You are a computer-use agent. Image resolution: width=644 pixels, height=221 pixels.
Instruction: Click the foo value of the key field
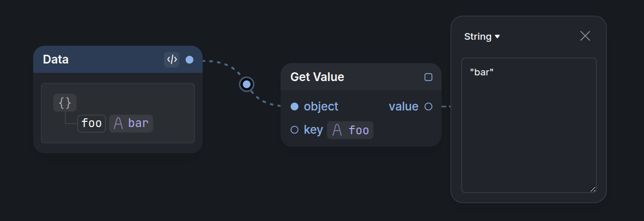[359, 130]
